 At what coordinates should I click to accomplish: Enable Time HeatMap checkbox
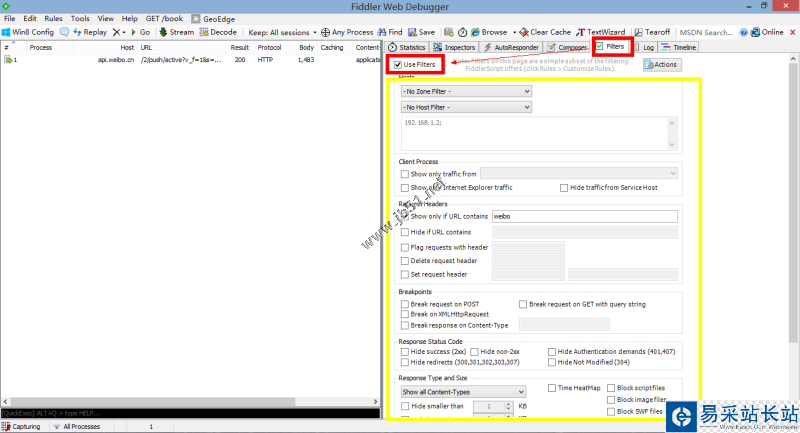pos(552,388)
